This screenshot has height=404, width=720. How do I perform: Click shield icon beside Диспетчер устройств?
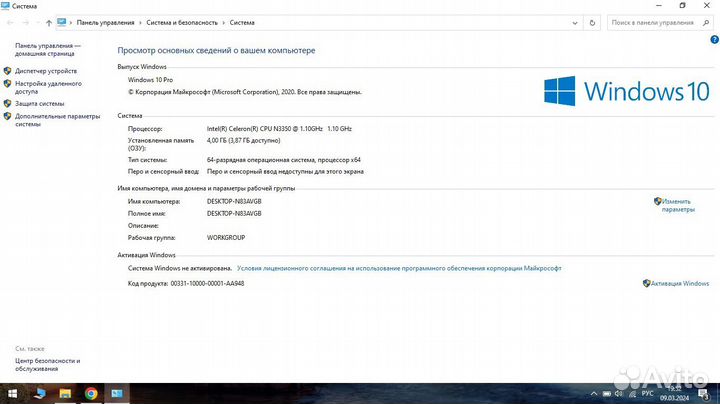tap(7, 71)
